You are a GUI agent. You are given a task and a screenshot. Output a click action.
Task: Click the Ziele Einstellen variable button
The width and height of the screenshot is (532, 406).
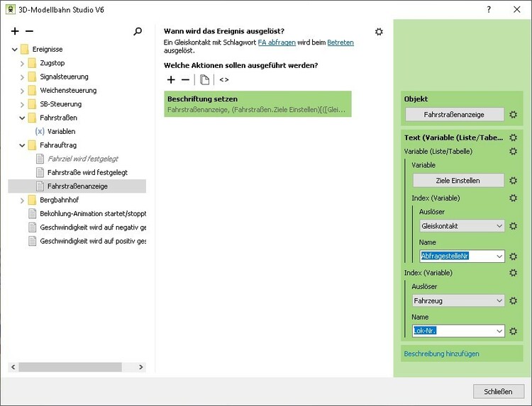pos(458,181)
